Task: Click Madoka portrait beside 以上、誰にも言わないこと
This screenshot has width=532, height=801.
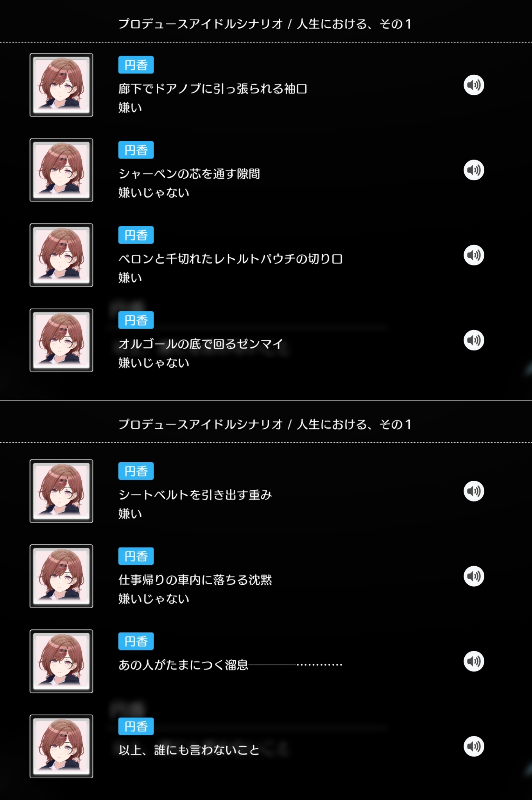Action: (61, 746)
